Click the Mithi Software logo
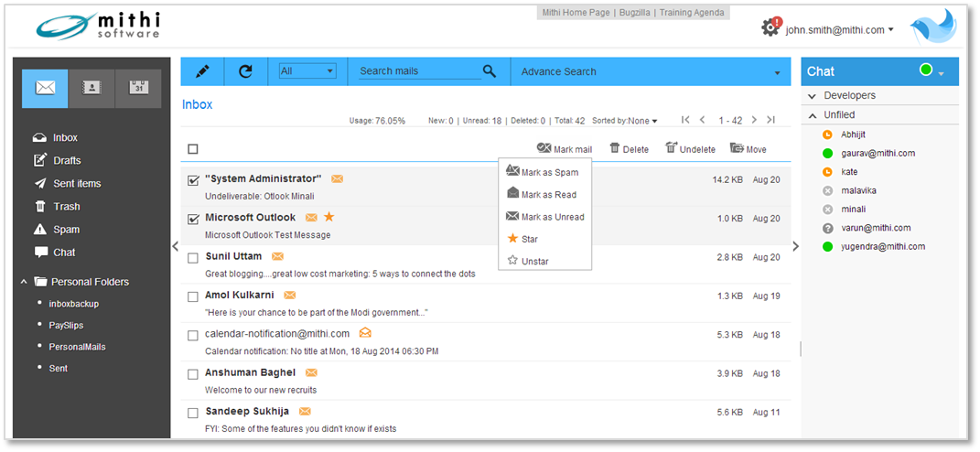The height and width of the screenshot is (452, 980). [98, 26]
